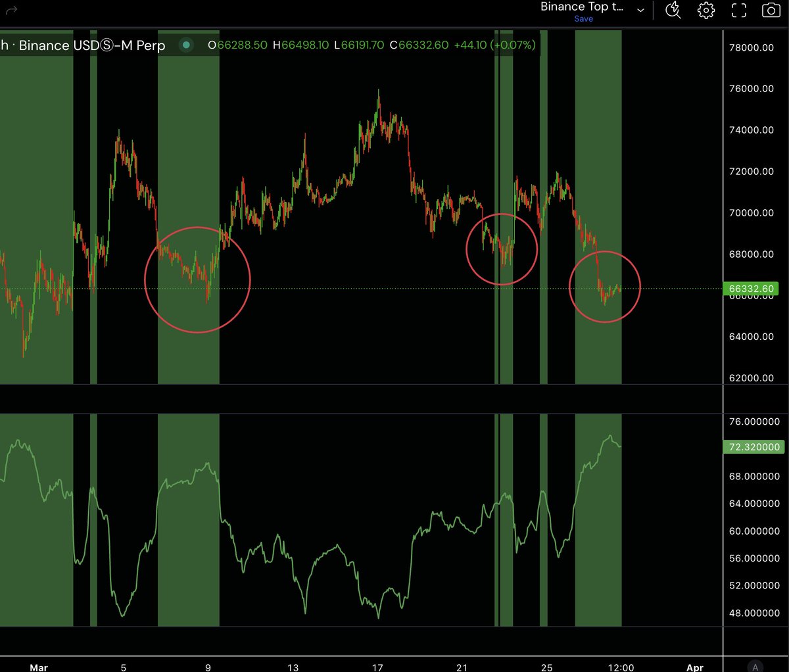
Task: Take a chart snapshot with camera icon
Action: coord(771,10)
